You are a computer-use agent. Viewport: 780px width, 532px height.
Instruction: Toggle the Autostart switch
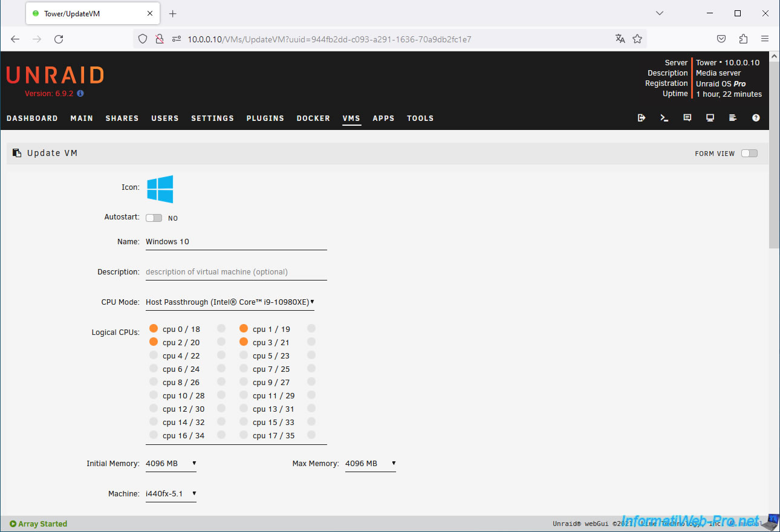(x=154, y=218)
